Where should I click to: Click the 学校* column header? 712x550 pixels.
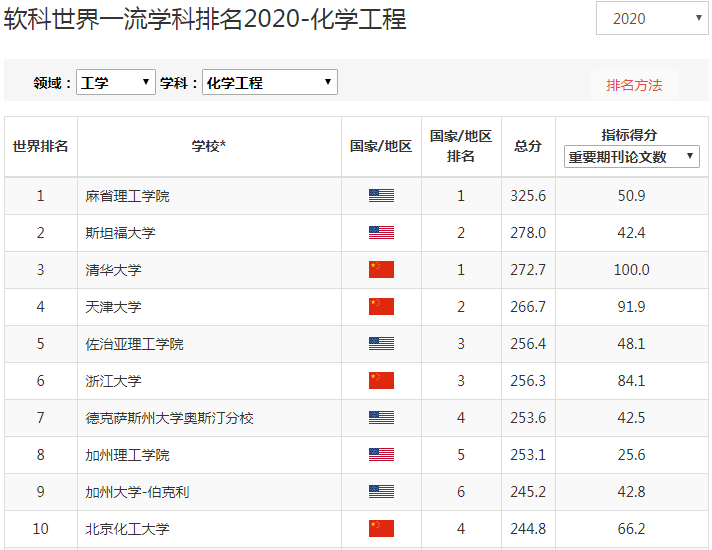pyautogui.click(x=209, y=146)
